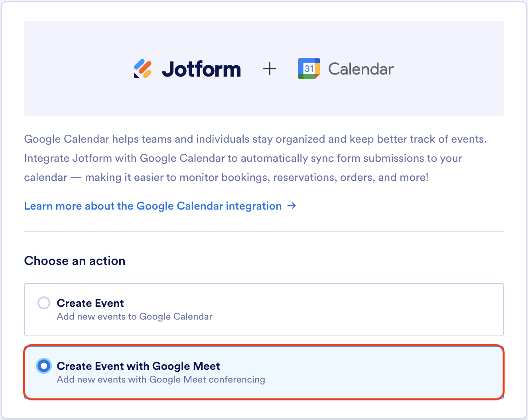The height and width of the screenshot is (420, 528).
Task: Click the text "Integrate Jotform with Google Calendar"
Action: coord(124,158)
